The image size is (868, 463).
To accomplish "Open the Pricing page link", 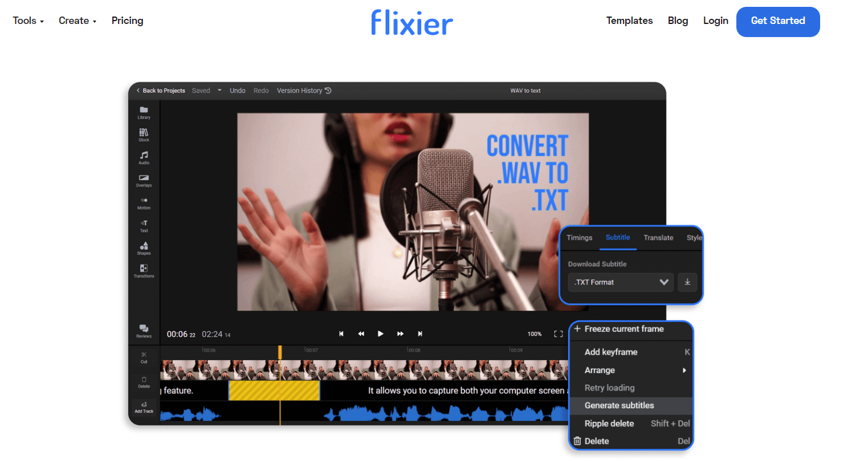I will [x=127, y=21].
